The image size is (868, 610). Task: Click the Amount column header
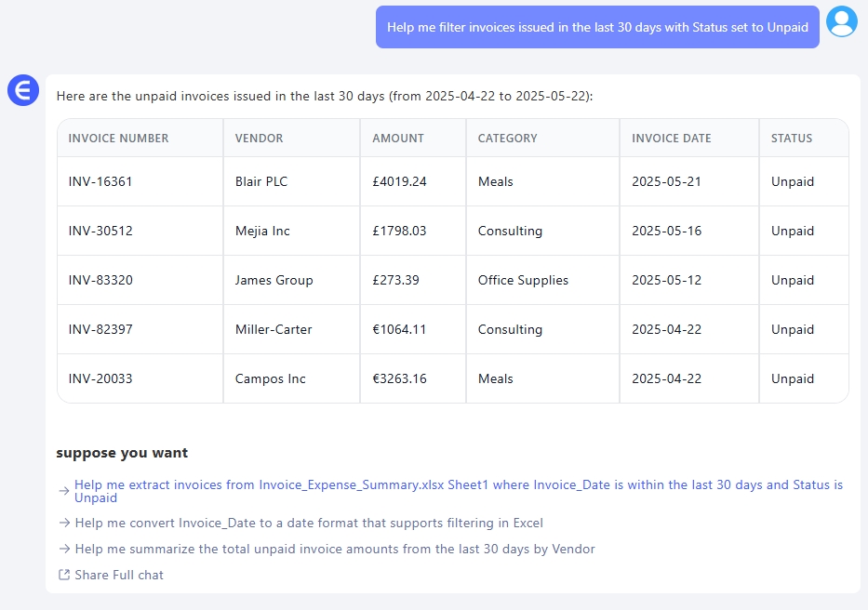pos(398,139)
